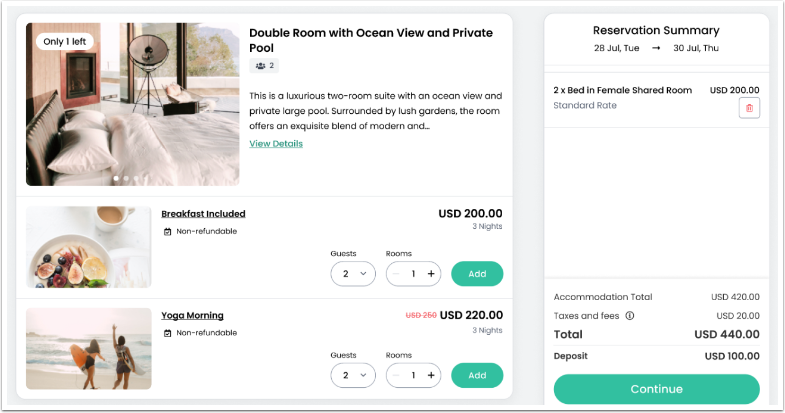
Task: Open the Yoga Morning rate link
Action: pyautogui.click(x=192, y=316)
